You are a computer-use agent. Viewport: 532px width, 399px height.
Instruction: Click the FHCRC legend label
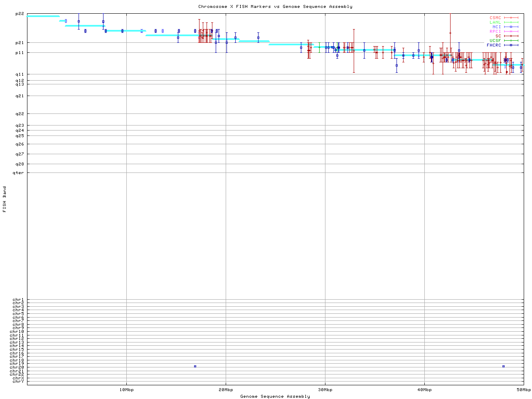coord(494,45)
